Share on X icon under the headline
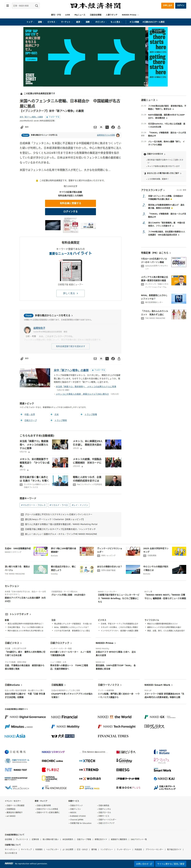Viewport: 191px width, 868px height. [x=107, y=127]
